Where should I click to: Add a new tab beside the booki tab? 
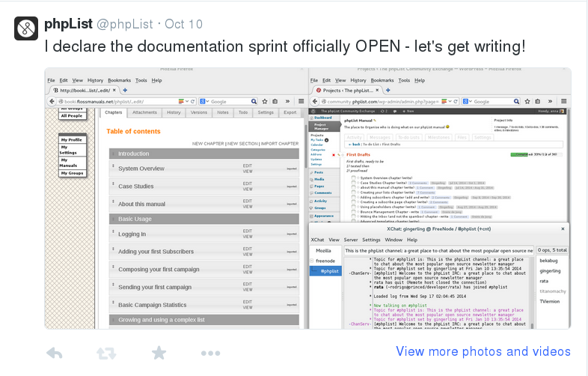point(125,90)
